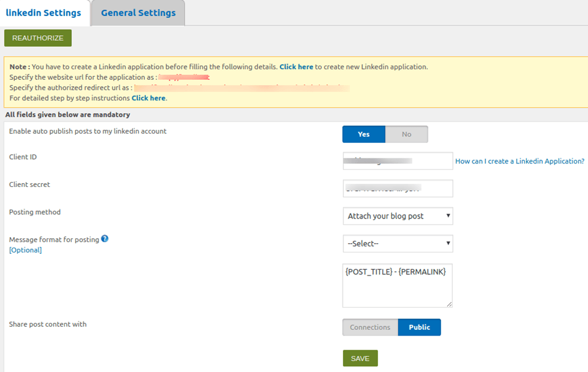This screenshot has width=588, height=372.
Task: Click the 'Client secret' label
Action: (x=29, y=184)
